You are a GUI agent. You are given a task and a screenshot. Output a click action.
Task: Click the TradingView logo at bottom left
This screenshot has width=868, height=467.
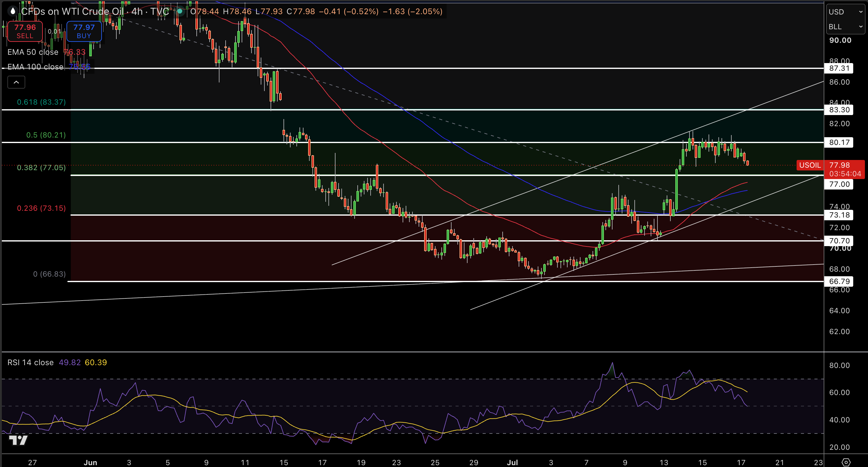coord(18,440)
